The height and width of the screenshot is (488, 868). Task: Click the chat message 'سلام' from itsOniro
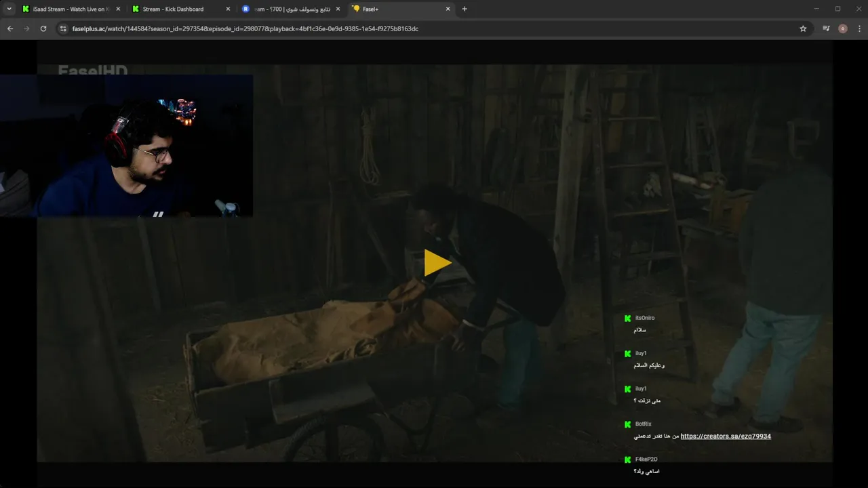[639, 330]
